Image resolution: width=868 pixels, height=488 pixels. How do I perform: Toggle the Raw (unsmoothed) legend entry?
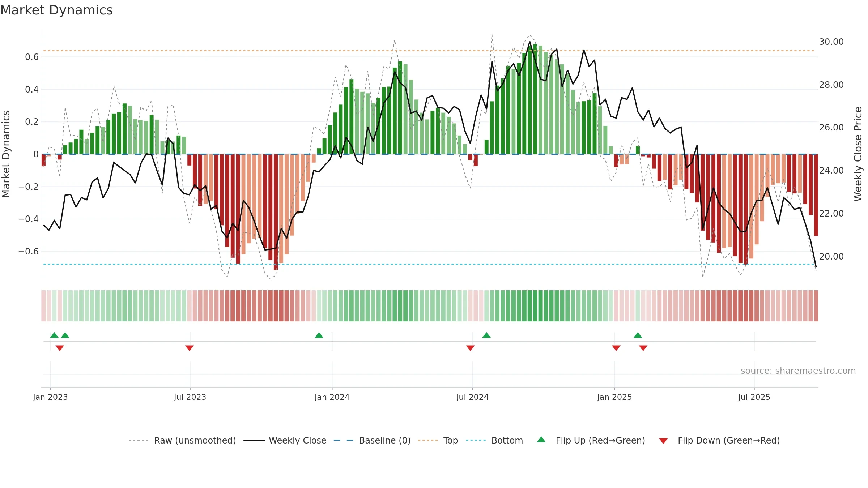click(x=182, y=440)
